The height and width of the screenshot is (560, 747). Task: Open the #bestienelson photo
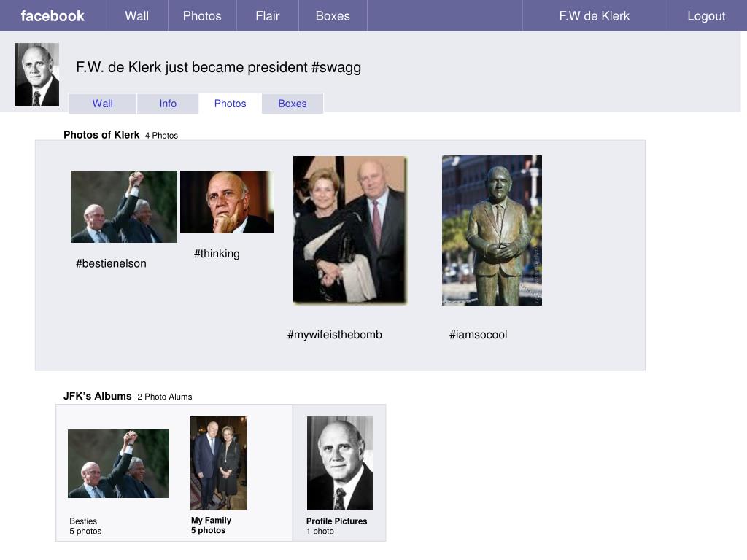124,206
